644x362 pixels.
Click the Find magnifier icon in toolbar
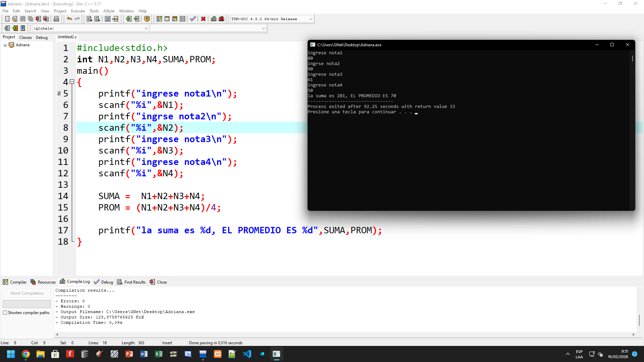89,19
